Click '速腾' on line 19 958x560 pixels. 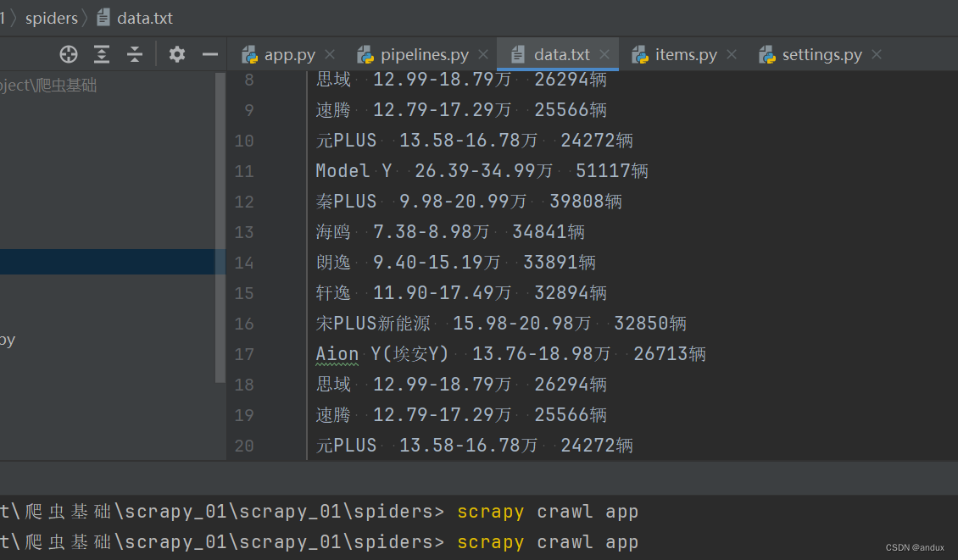333,415
